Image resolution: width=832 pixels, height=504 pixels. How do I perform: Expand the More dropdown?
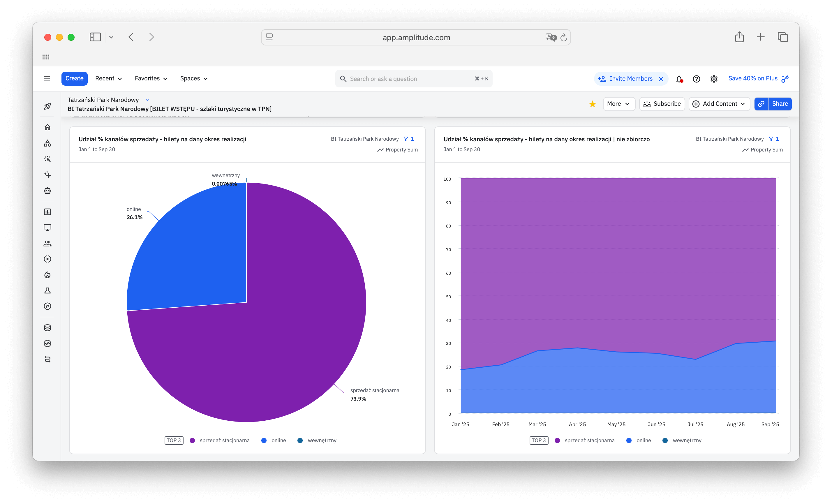pyautogui.click(x=618, y=104)
